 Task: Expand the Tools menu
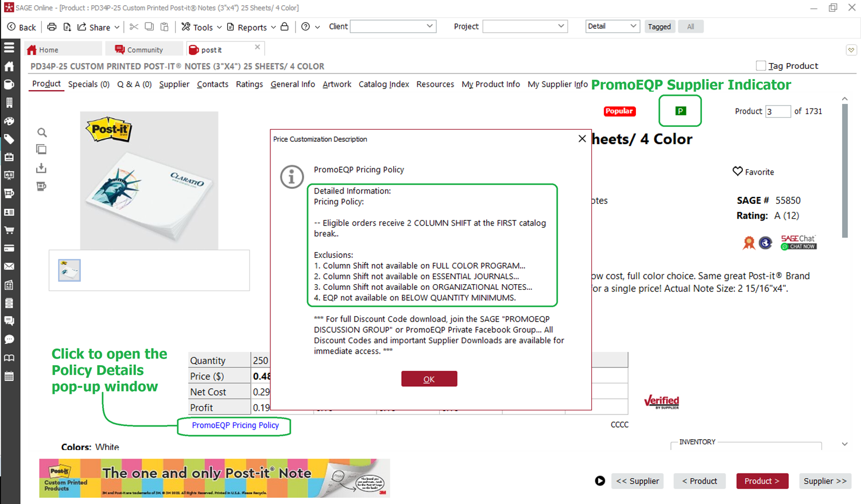click(x=201, y=27)
